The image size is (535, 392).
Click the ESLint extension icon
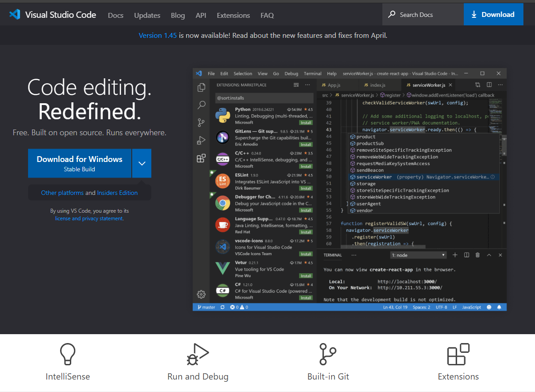click(223, 181)
